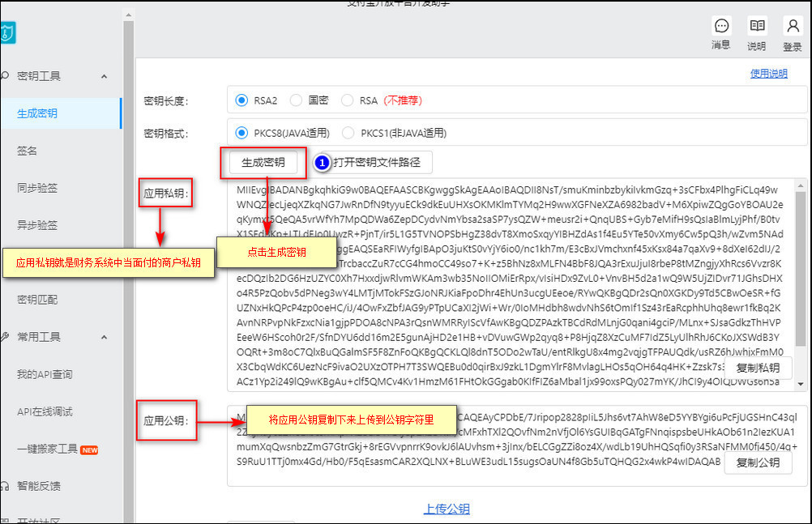Open the 消息 messages icon
This screenshot has height=524, width=812.
720,27
